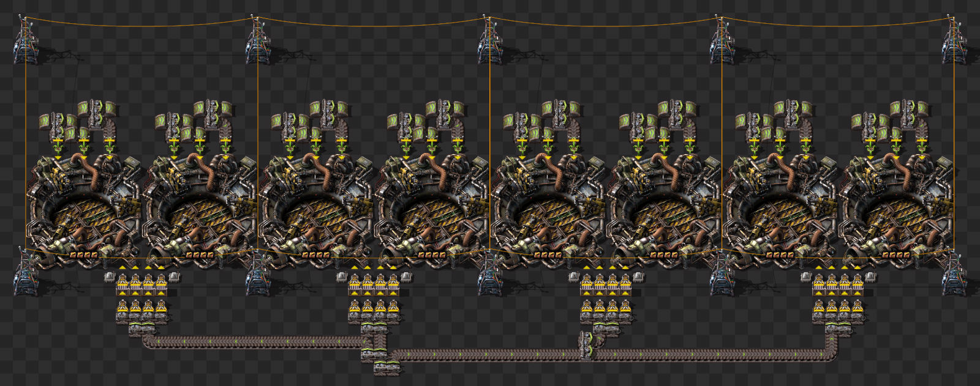Open module slots of the sixth drill
Screen dimensions: 980x386
point(664,254)
